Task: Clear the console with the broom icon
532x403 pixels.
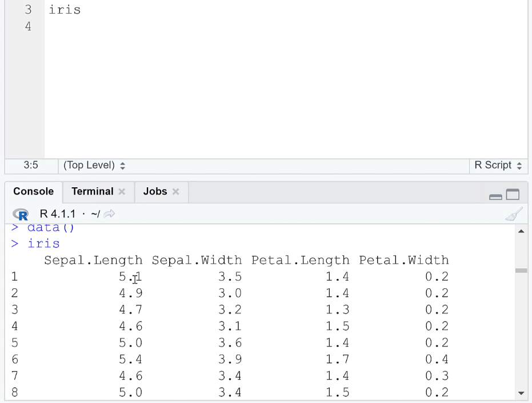Action: pyautogui.click(x=514, y=214)
